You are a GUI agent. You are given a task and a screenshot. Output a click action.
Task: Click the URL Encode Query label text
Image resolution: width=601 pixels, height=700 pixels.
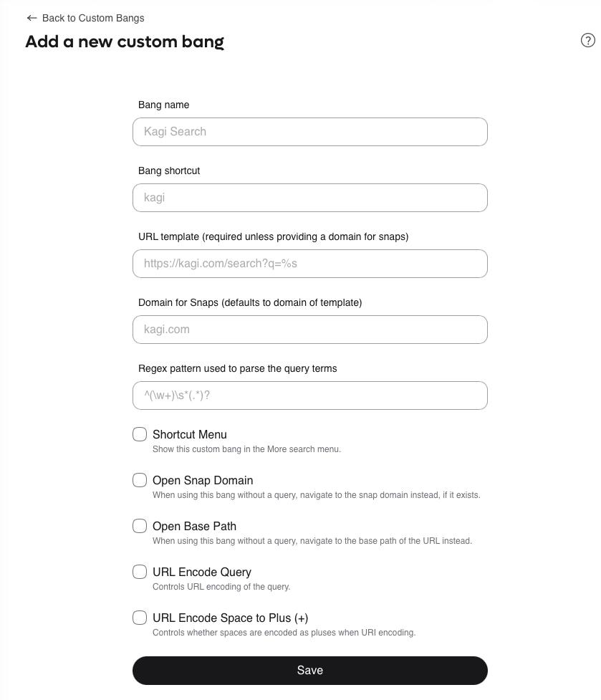pos(202,572)
